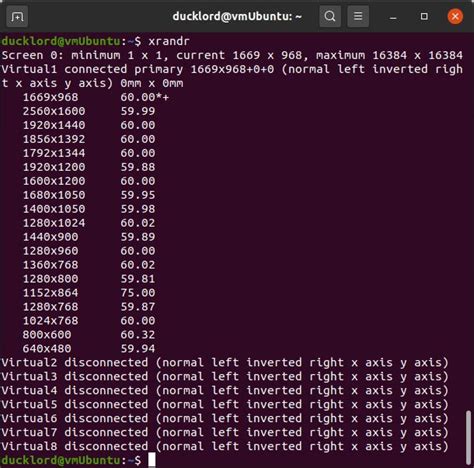The image size is (474, 468).
Task: Click the Virtual2 disconnected line
Action: (225, 363)
